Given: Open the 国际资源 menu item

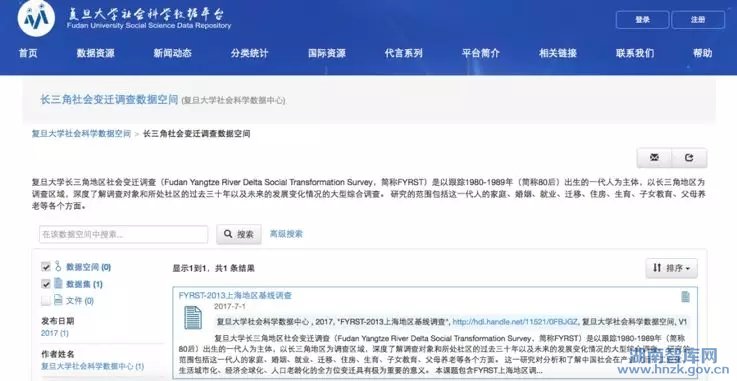Looking at the screenshot, I should (x=327, y=53).
